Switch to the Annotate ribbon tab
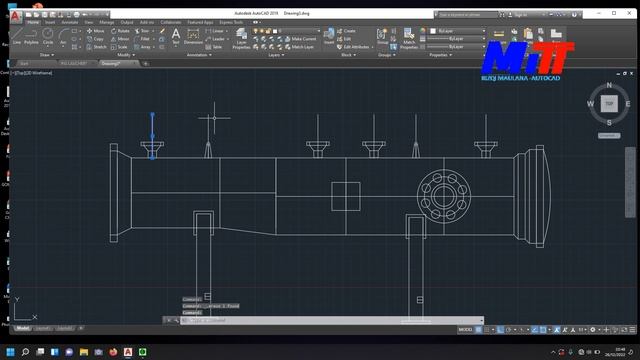The width and height of the screenshot is (640, 360). (70, 22)
